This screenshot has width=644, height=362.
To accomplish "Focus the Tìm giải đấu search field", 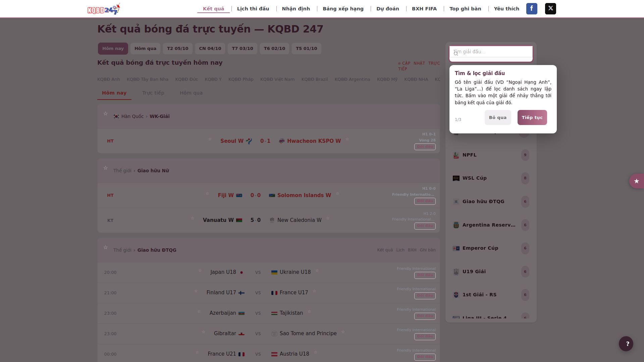I will [x=491, y=52].
